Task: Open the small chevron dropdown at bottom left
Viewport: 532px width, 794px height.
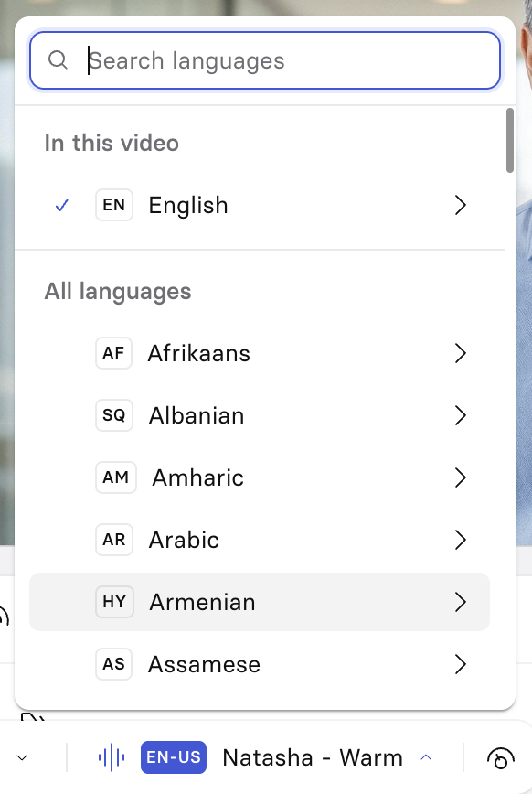Action: 22,758
